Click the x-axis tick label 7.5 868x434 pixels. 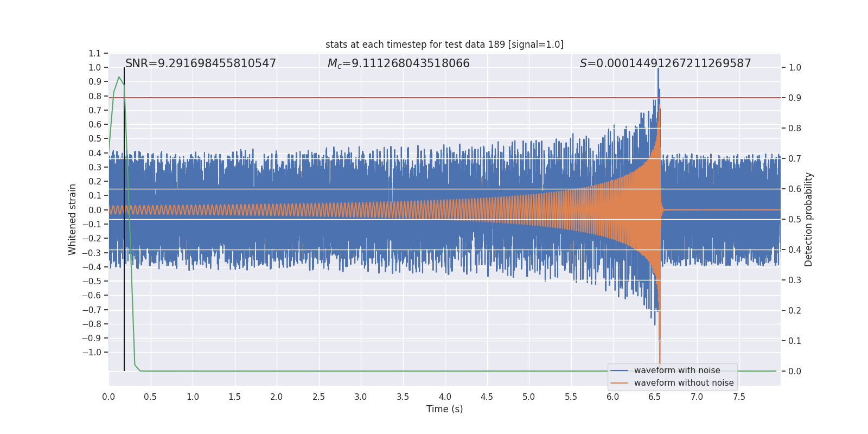point(739,397)
